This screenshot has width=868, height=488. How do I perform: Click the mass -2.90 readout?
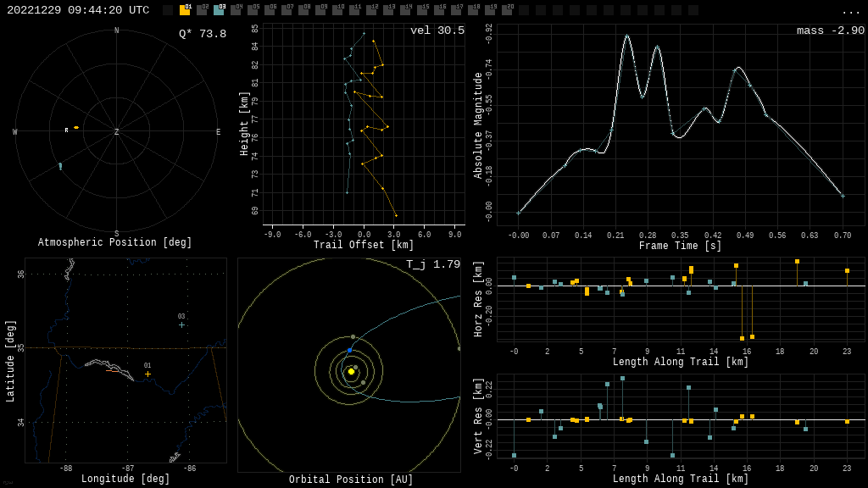point(830,30)
